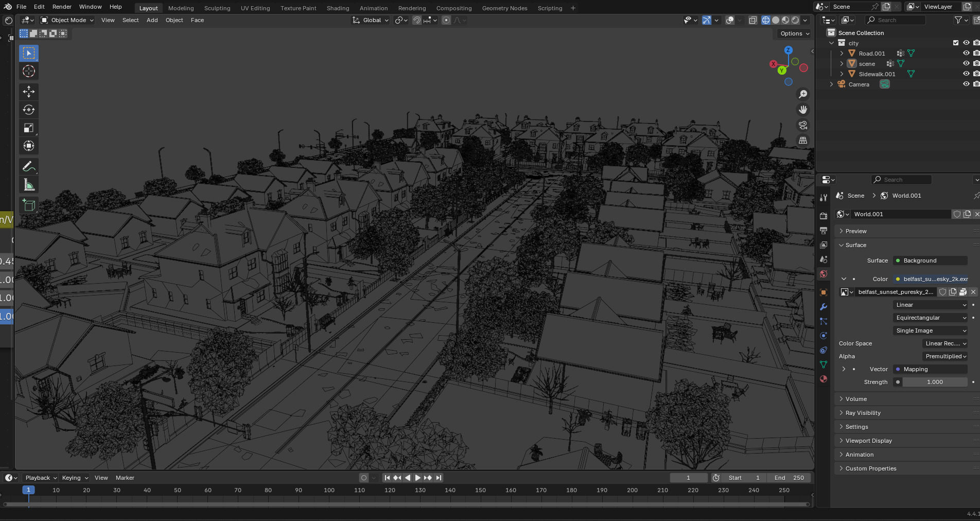
Task: Open the Material properties tab
Action: point(824,379)
